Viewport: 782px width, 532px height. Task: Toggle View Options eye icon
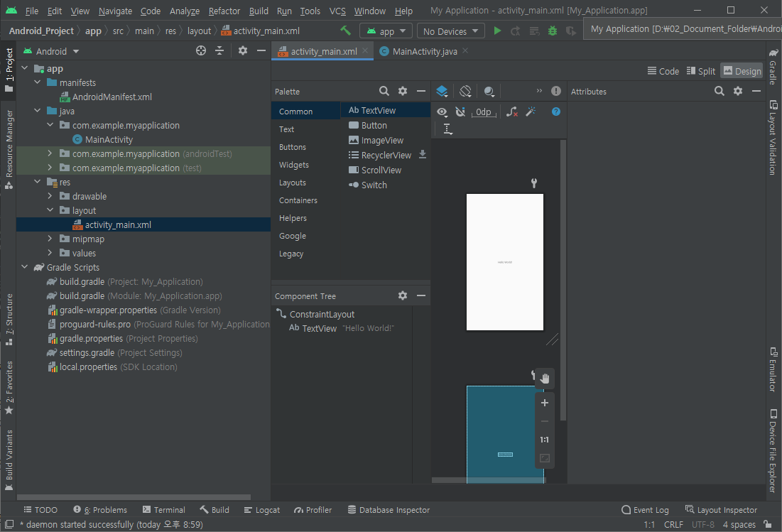coord(442,112)
